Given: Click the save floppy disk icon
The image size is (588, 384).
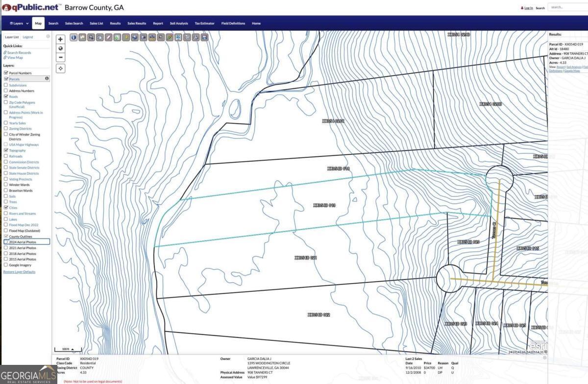Looking at the screenshot, I should [204, 37].
